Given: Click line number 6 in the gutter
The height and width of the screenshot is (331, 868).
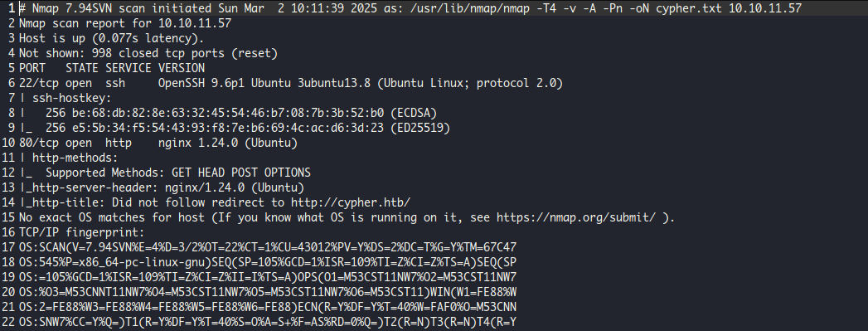Looking at the screenshot, I should coord(11,83).
